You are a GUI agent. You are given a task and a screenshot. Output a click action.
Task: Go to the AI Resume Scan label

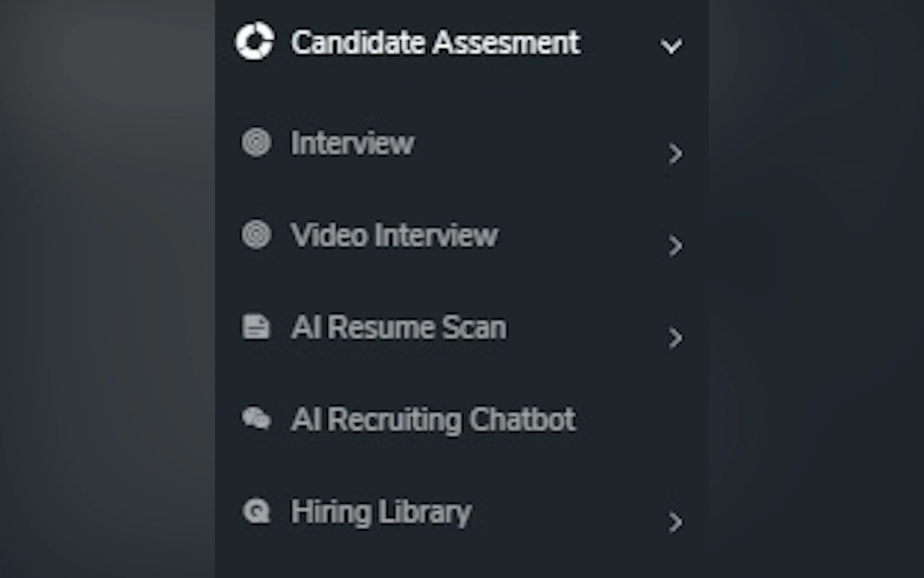tap(399, 328)
